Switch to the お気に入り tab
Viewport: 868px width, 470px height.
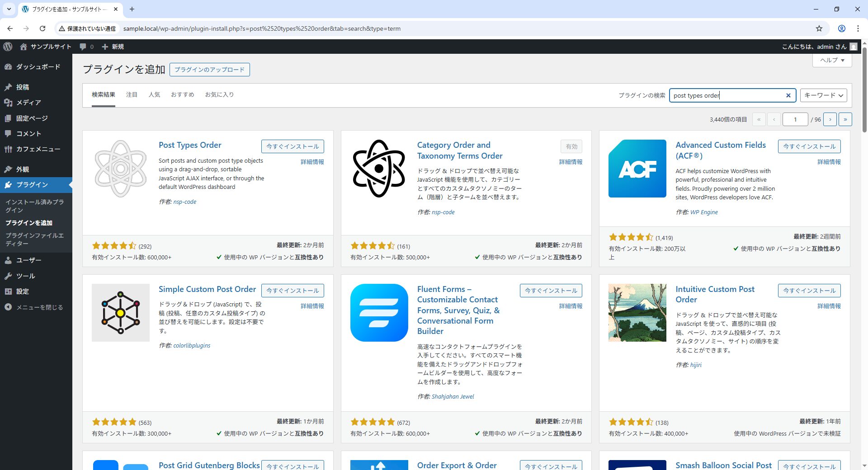click(x=219, y=95)
